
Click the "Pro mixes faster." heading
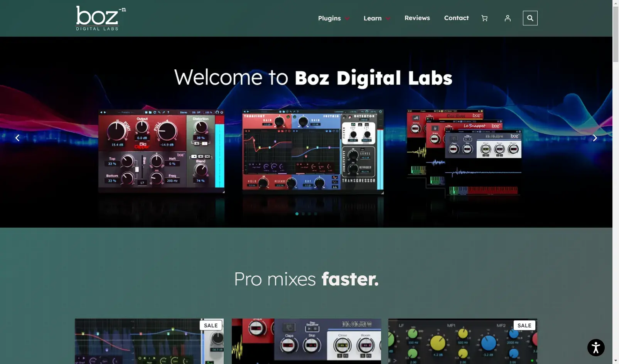pyautogui.click(x=306, y=279)
